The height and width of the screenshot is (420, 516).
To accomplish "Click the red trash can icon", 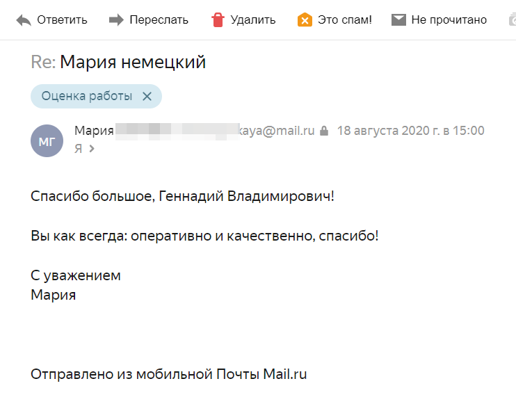I will tap(218, 19).
